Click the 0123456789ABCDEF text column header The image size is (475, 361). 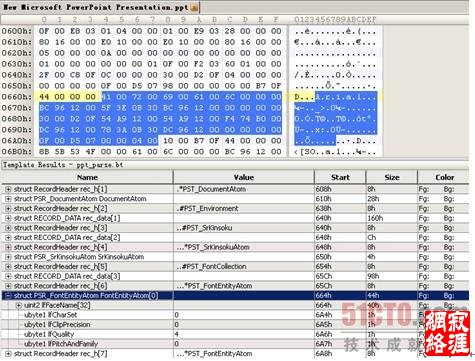point(335,20)
